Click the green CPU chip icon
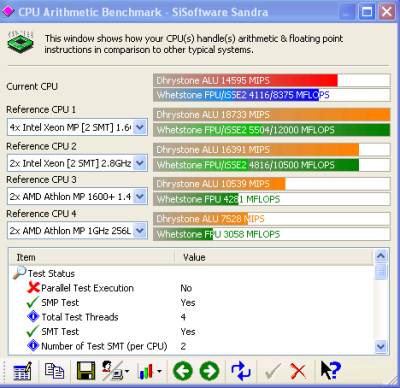Viewport: 400px width, 388px height. [21, 42]
